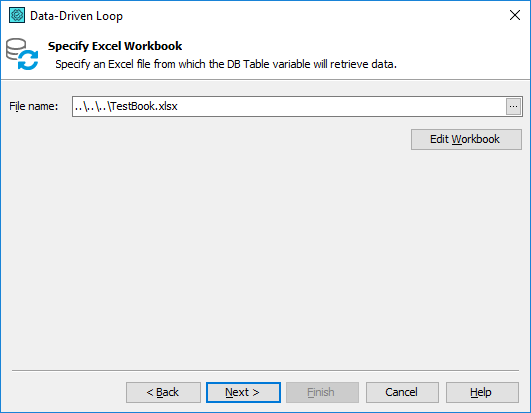Focus the File name input field
This screenshot has width=531, height=413.
(x=289, y=107)
